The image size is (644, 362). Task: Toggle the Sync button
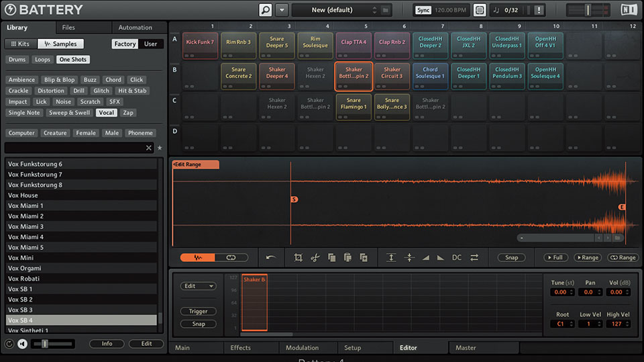tap(423, 10)
